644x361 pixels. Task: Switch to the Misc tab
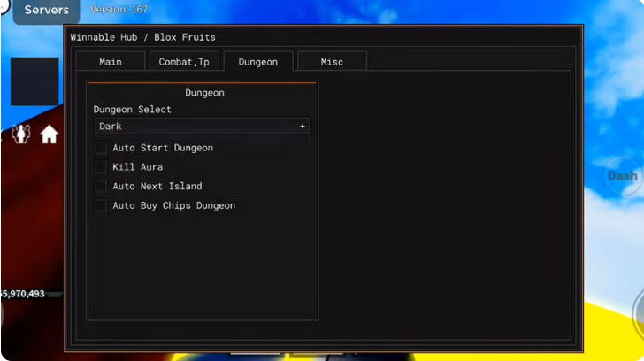[x=332, y=62]
